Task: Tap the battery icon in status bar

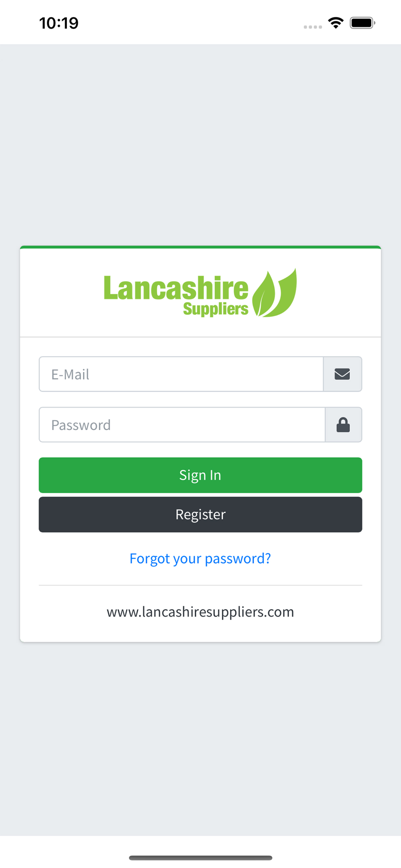Action: click(363, 23)
